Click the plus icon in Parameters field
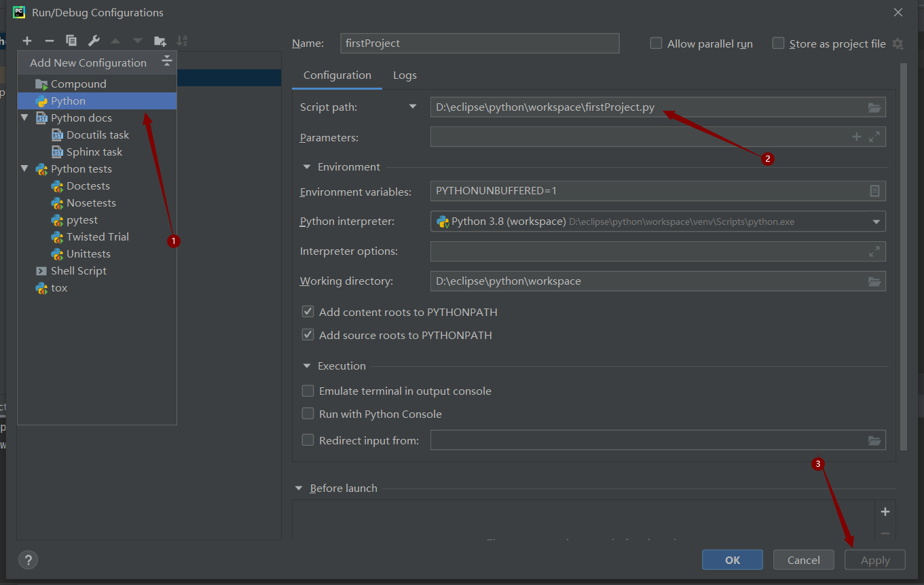The height and width of the screenshot is (585, 924). pos(857,137)
